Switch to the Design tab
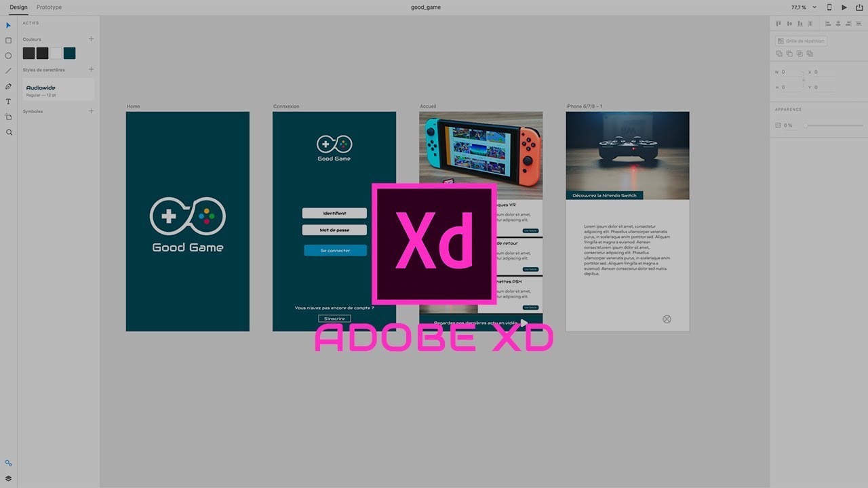Image resolution: width=868 pixels, height=488 pixels. point(18,7)
